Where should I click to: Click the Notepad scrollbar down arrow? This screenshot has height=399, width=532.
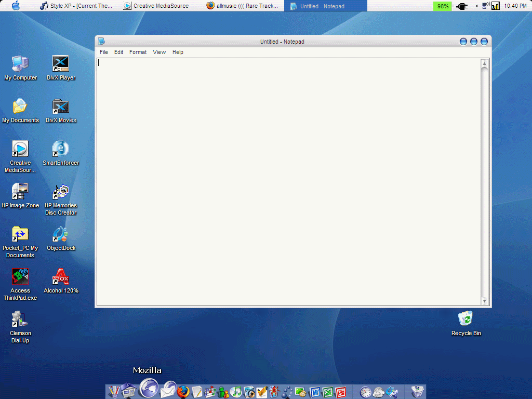485,301
